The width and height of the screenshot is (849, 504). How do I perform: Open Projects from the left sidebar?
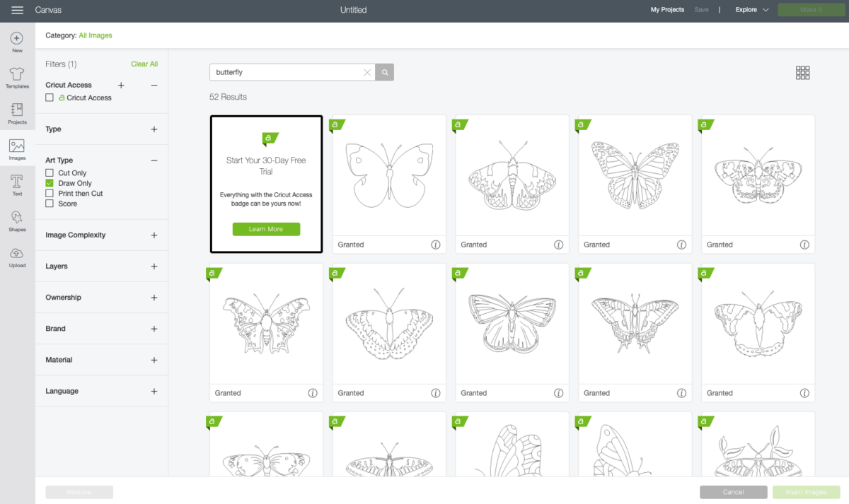[x=17, y=114]
